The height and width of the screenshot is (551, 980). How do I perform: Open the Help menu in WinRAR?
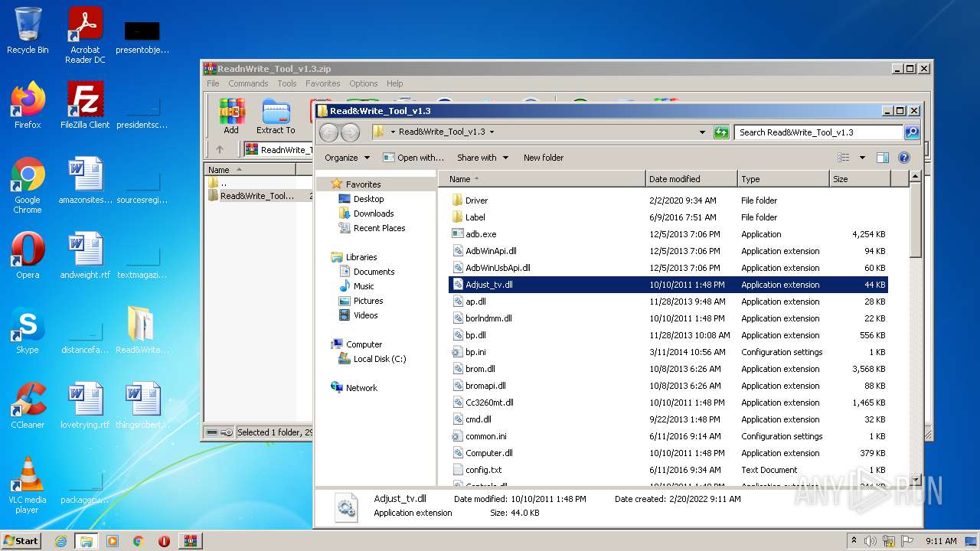click(x=395, y=83)
